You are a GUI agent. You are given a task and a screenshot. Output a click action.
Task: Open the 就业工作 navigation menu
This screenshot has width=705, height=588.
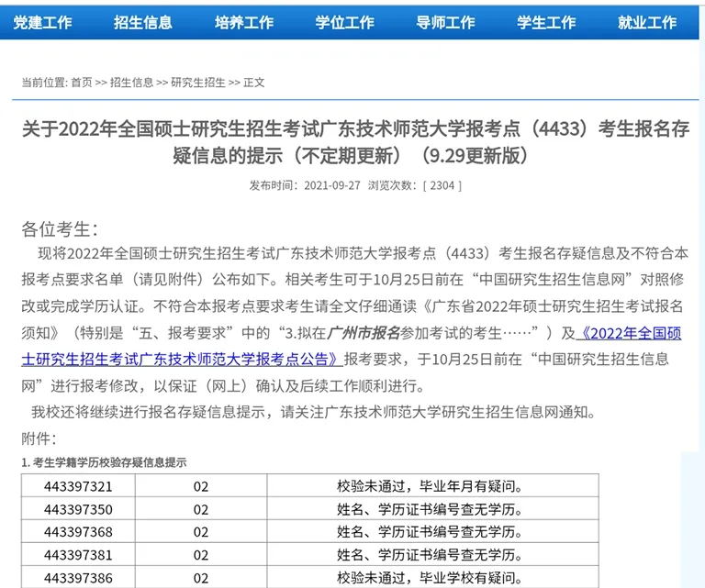pos(647,22)
